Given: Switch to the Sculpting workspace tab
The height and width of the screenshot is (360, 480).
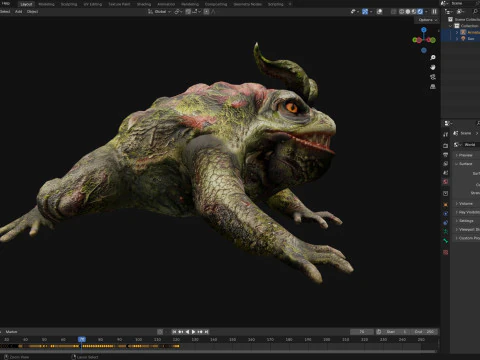Looking at the screenshot, I should coord(69,4).
